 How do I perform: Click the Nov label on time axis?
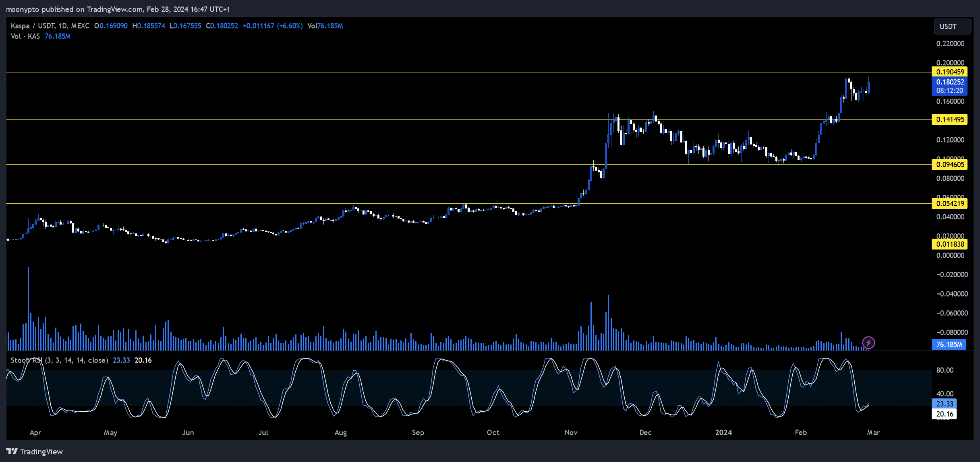[571, 433]
